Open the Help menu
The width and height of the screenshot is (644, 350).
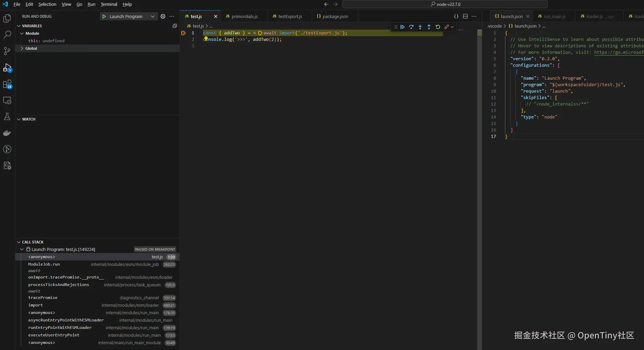point(127,4)
